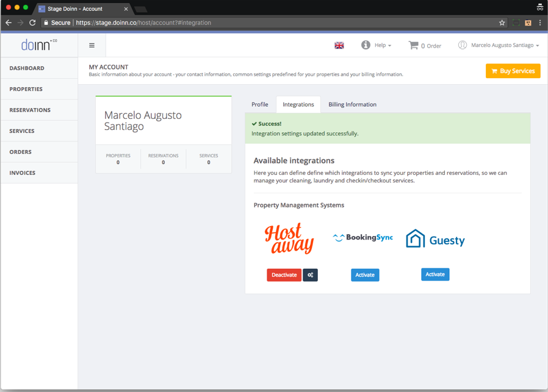Click the BookingSync logo
Viewport: 548px width, 392px height.
coord(362,238)
